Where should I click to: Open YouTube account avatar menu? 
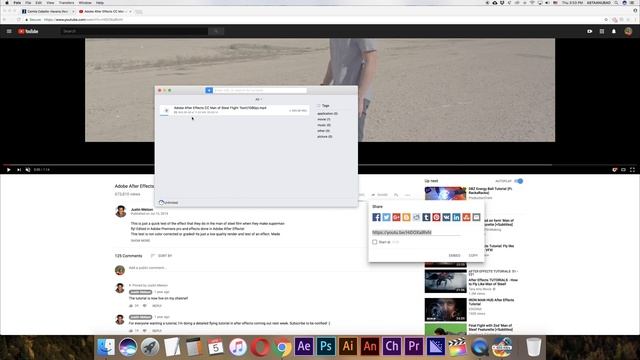click(628, 31)
